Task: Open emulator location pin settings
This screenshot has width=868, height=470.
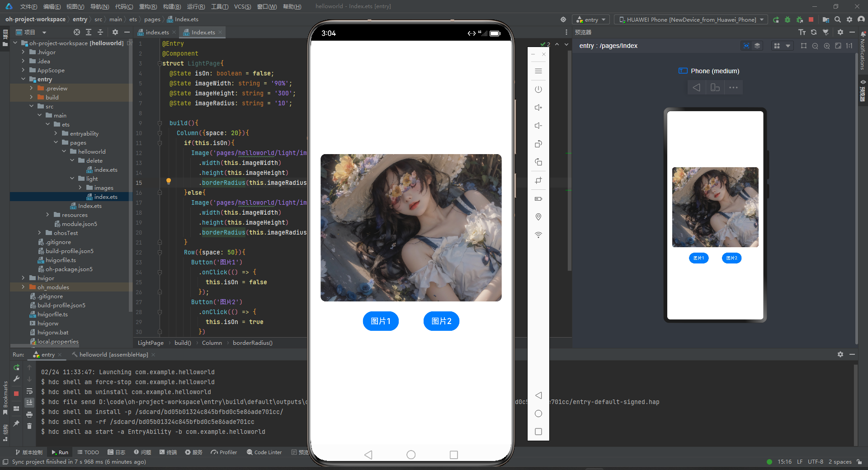Action: [x=538, y=217]
